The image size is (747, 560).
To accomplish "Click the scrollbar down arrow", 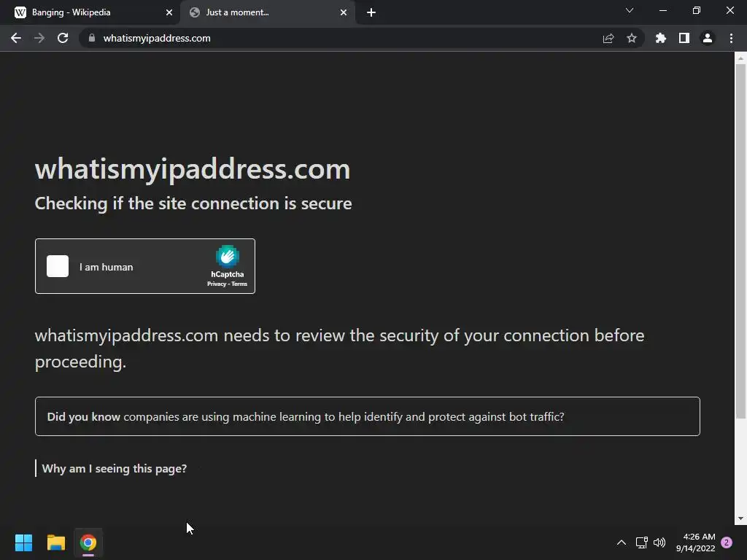I will tap(740, 518).
